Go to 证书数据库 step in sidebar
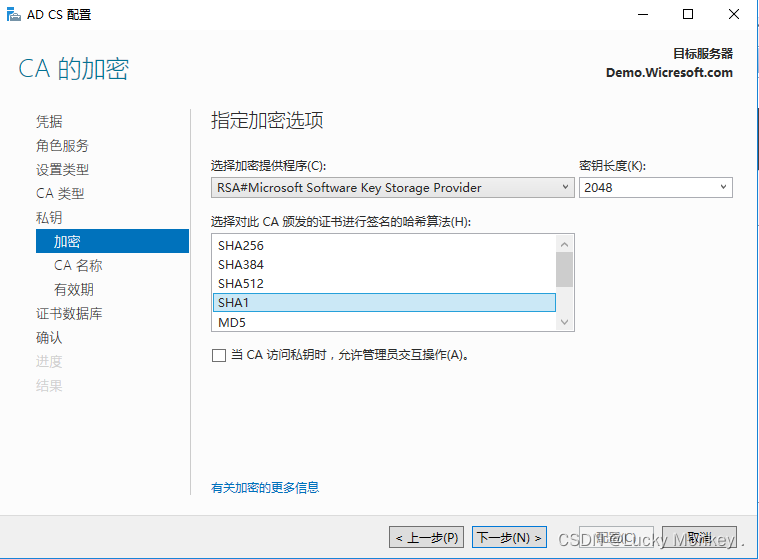Image resolution: width=759 pixels, height=559 pixels. (x=69, y=314)
